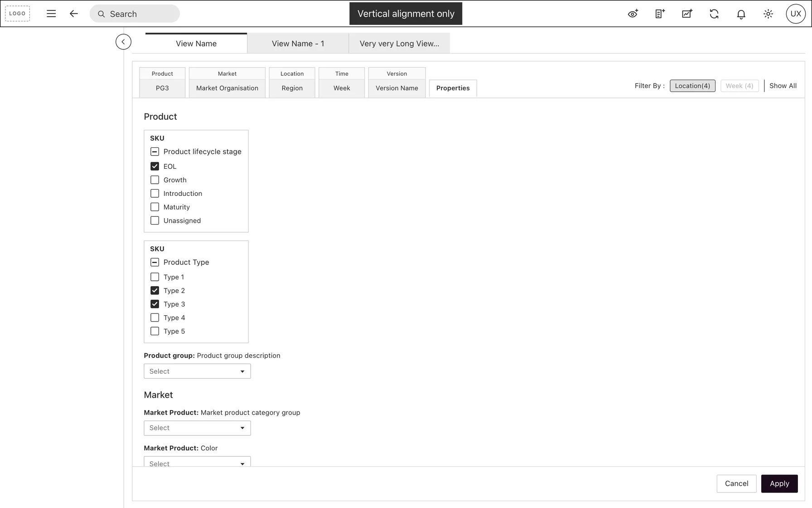This screenshot has height=508, width=812.
Task: Check the Growth checkbox
Action: [155, 180]
